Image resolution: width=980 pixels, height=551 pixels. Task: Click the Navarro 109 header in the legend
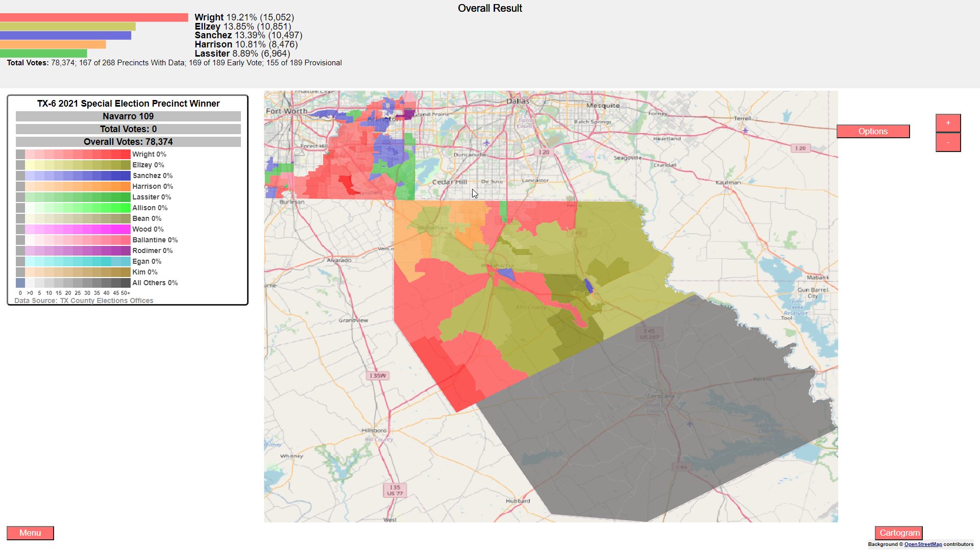pyautogui.click(x=128, y=116)
